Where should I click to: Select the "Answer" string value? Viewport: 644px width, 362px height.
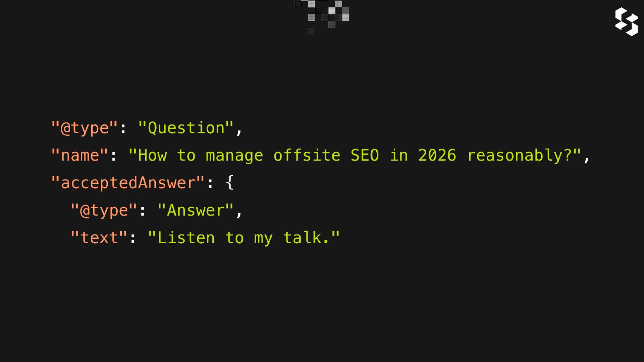(196, 210)
